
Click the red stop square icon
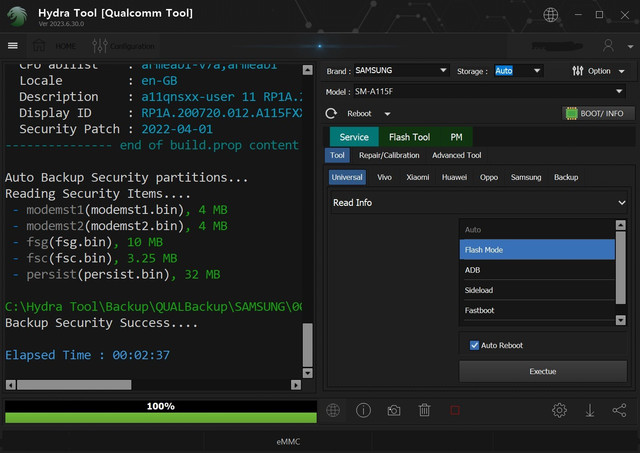(455, 410)
